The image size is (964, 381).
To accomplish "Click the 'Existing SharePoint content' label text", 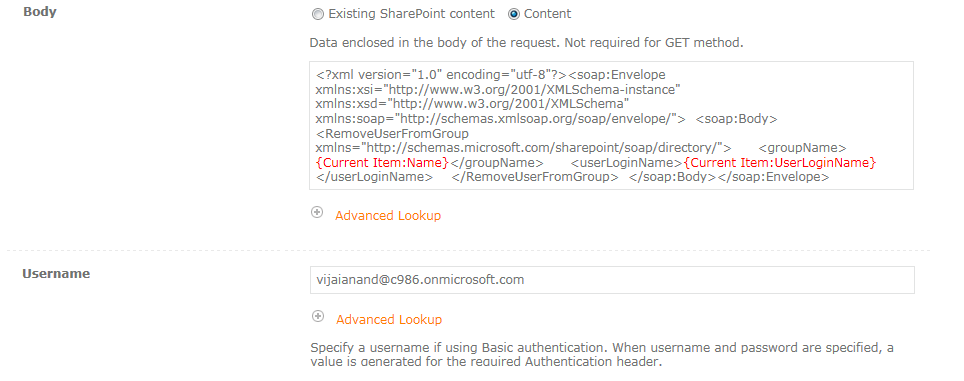I will click(411, 14).
